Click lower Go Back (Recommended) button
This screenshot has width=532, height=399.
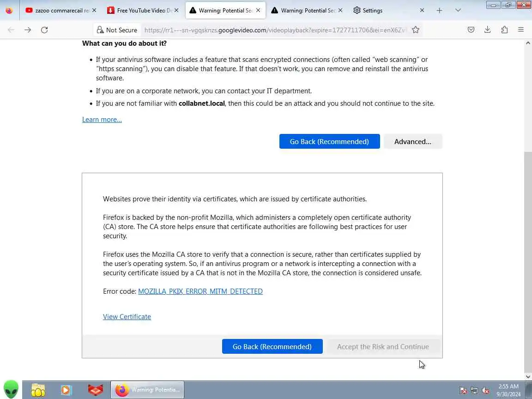click(x=272, y=346)
